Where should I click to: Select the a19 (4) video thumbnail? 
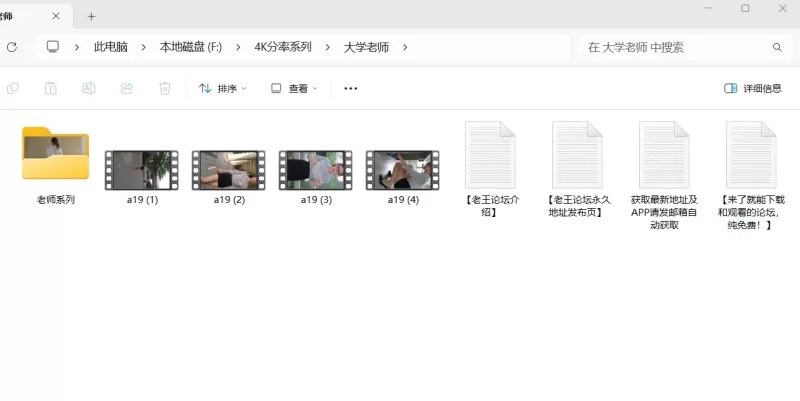point(403,170)
